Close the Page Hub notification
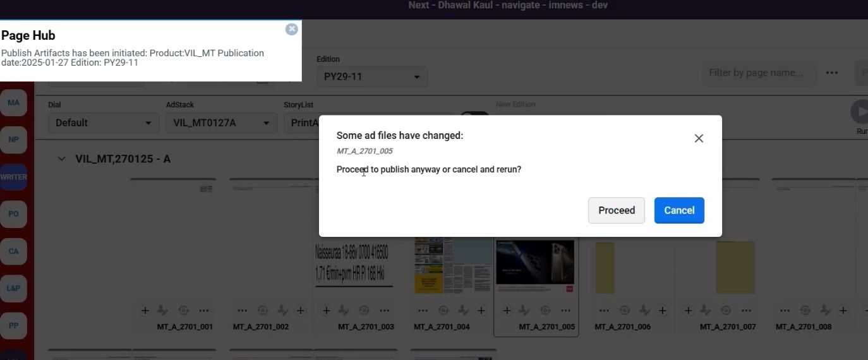868x360 pixels. click(x=291, y=29)
